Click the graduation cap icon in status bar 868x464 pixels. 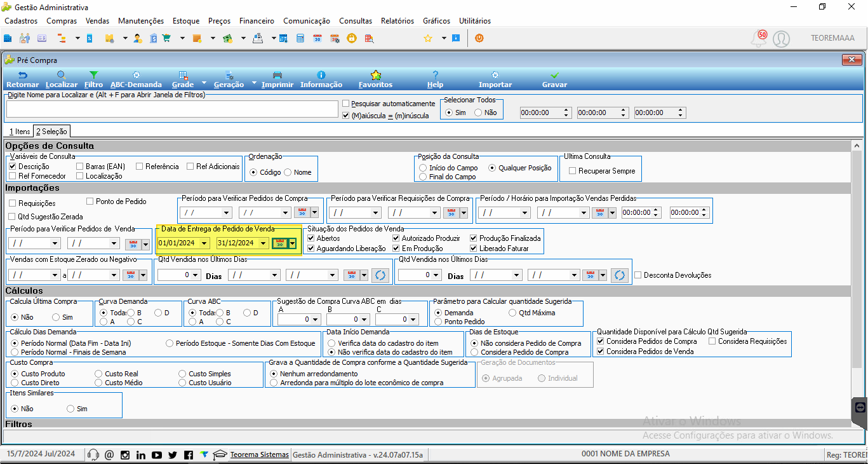pos(220,454)
